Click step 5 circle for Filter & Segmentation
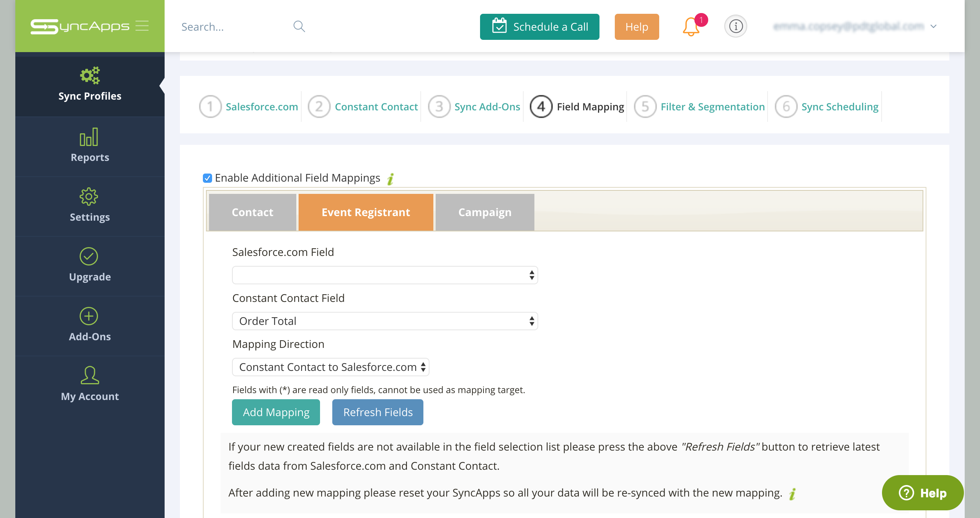 [x=645, y=107]
